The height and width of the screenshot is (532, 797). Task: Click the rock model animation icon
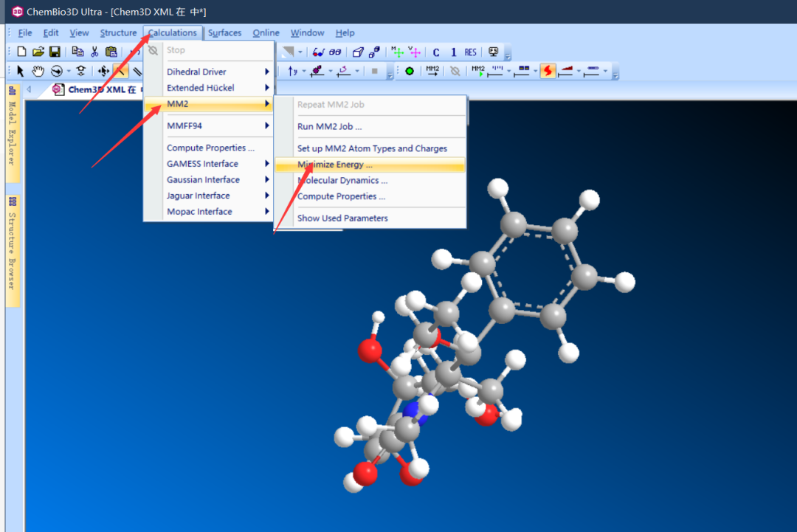click(x=344, y=71)
